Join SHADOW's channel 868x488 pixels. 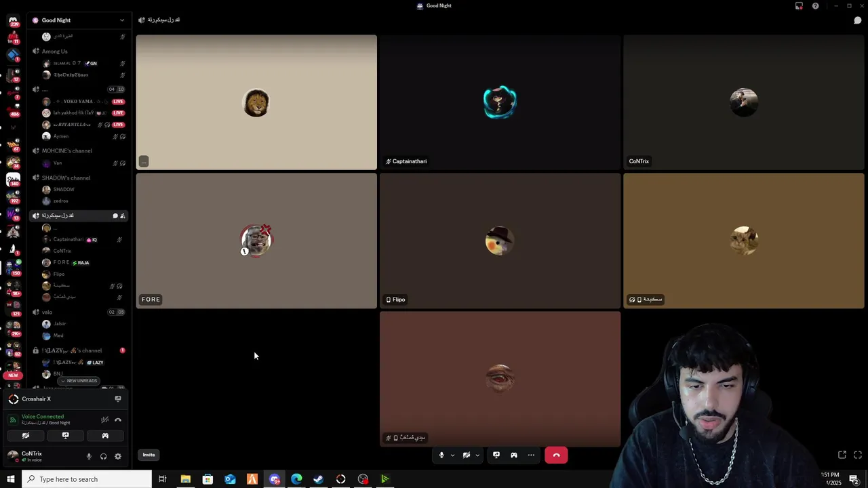tap(66, 178)
